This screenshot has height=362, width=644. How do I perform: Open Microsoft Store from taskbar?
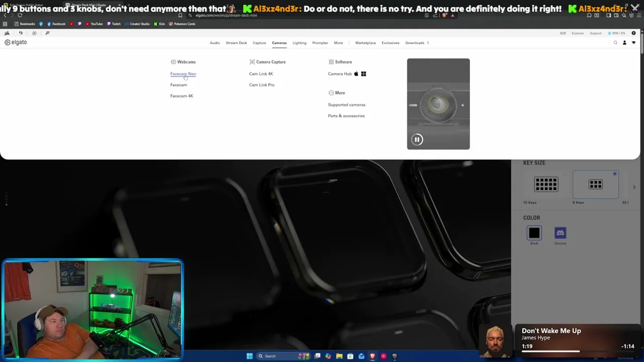point(350,356)
